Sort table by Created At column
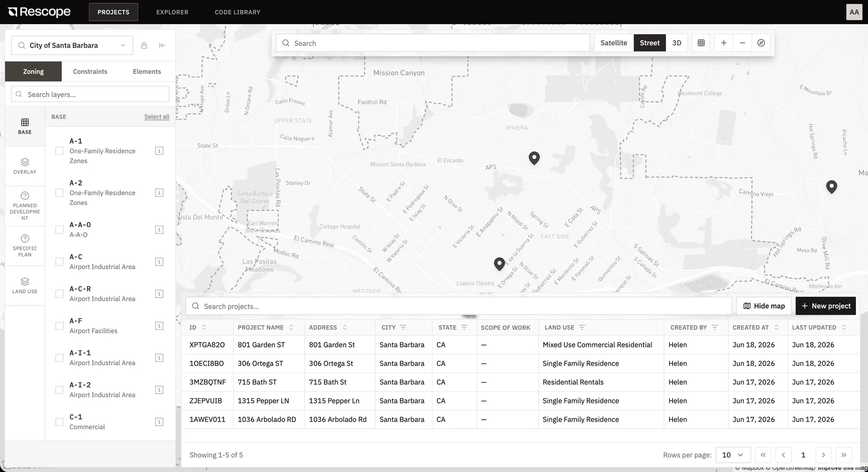868x472 pixels. [x=776, y=327]
